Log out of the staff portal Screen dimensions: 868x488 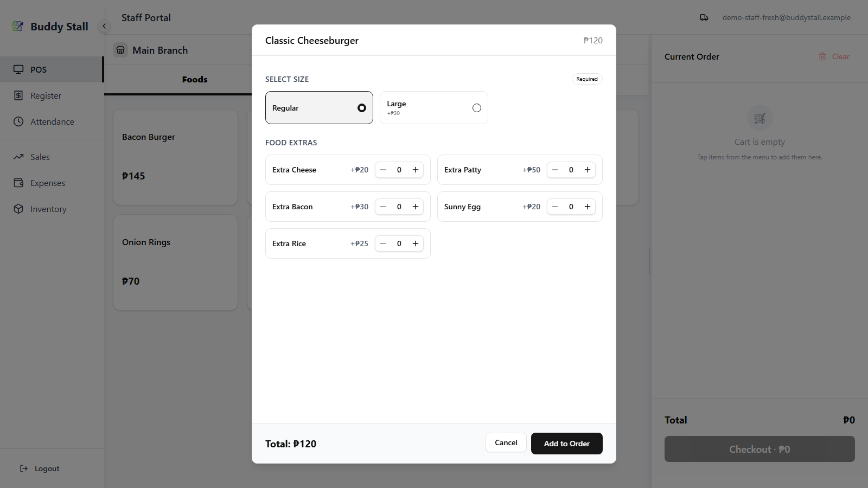point(40,468)
